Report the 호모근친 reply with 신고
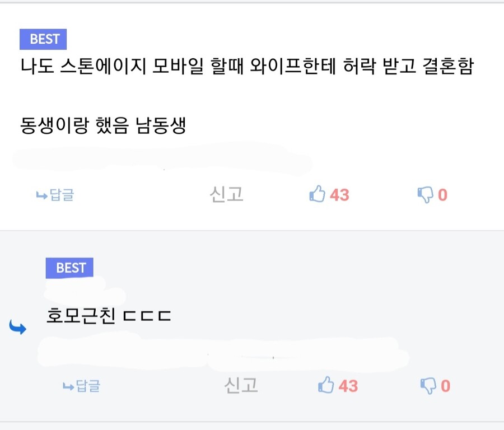 coord(241,385)
